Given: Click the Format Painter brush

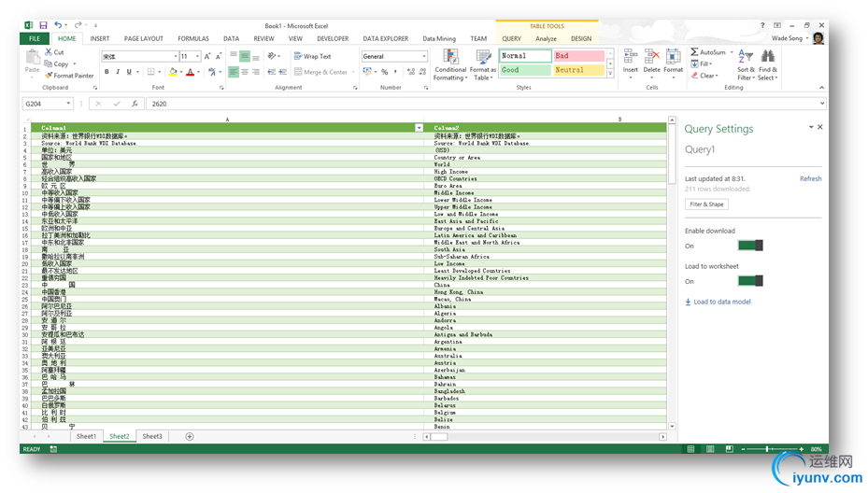Looking at the screenshot, I should pos(49,76).
